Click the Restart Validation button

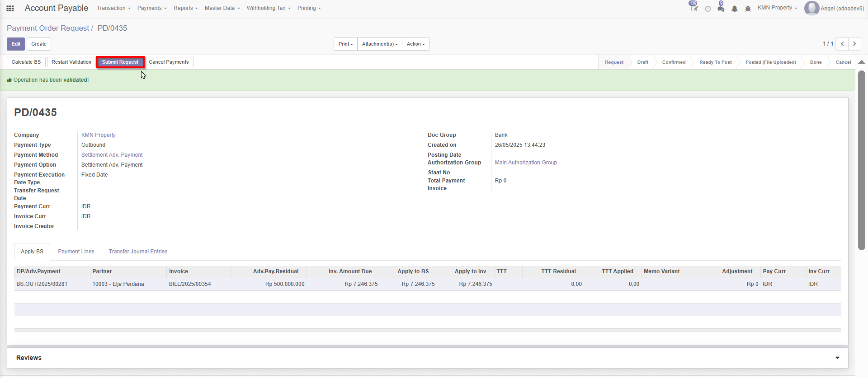click(71, 62)
